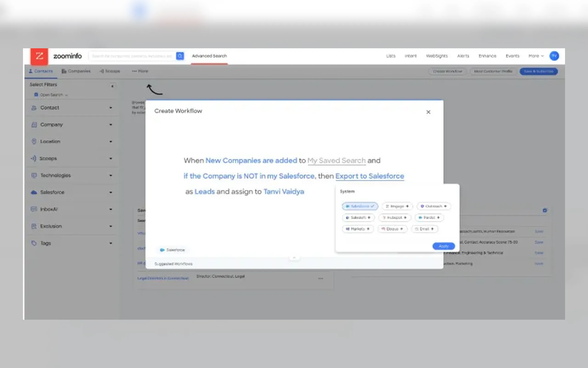Click the blue search magnifier button
This screenshot has height=368, width=588.
pyautogui.click(x=180, y=56)
